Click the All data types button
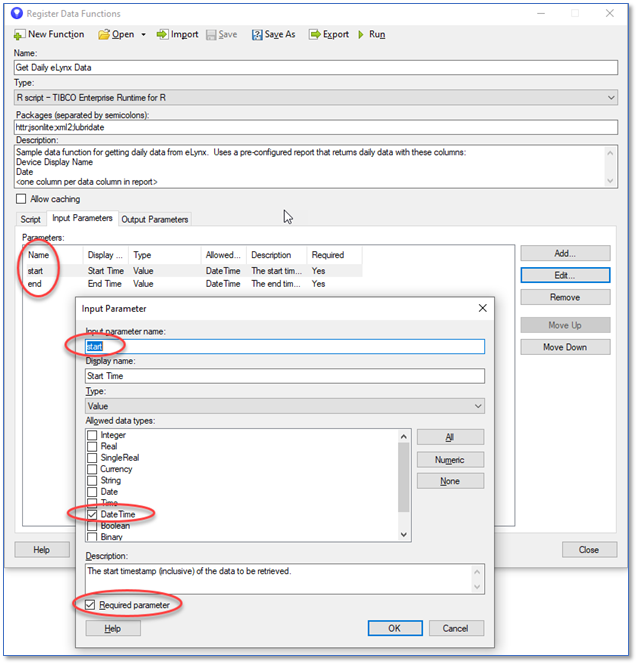 coord(450,437)
